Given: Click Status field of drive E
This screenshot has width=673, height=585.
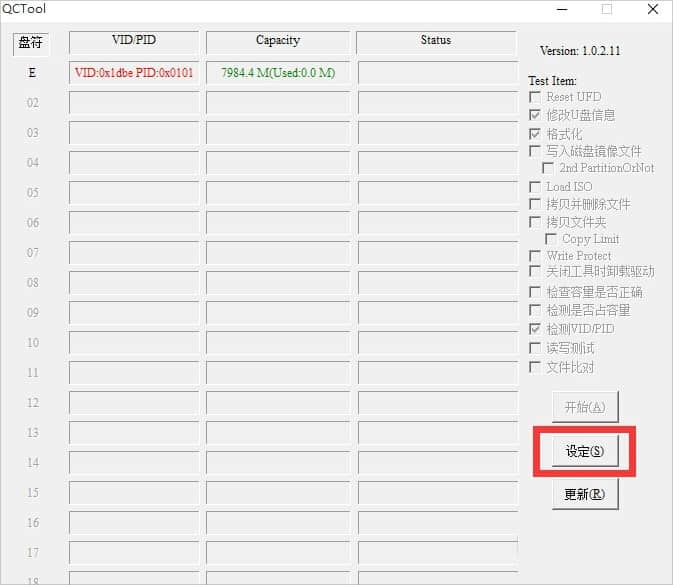Looking at the screenshot, I should (x=437, y=73).
